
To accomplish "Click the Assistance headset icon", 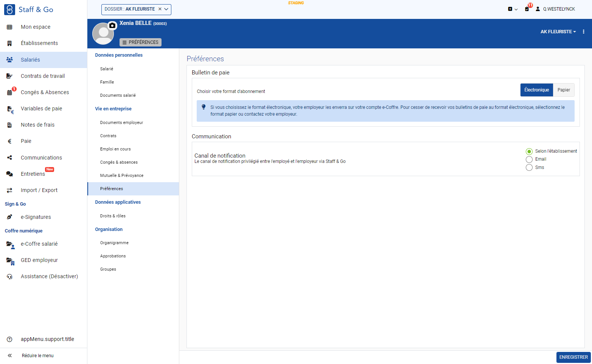I will coord(9,276).
